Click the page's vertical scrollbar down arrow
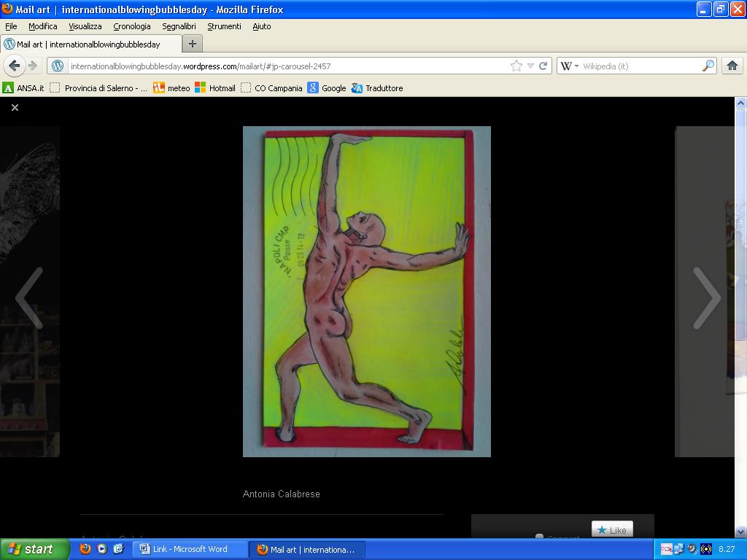 (740, 532)
